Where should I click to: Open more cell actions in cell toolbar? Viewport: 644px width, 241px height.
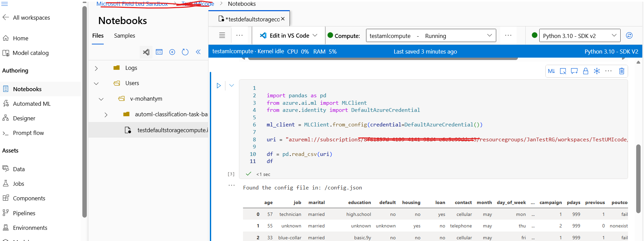(608, 71)
